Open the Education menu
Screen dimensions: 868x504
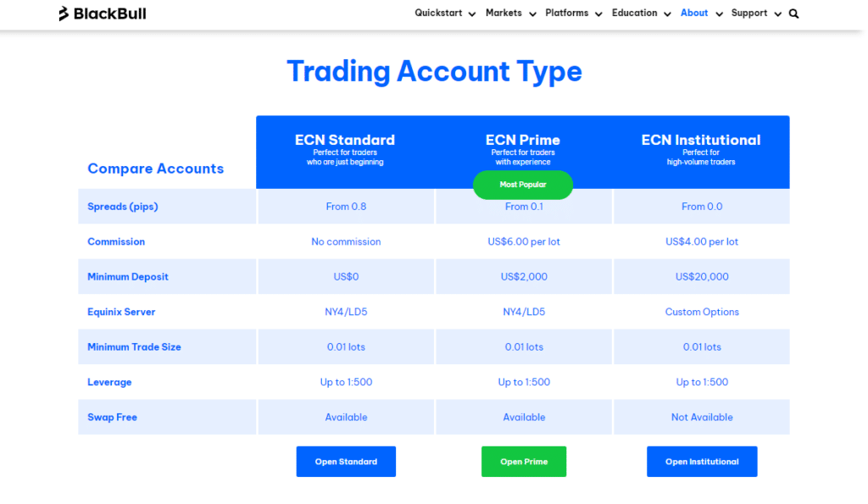pos(634,13)
